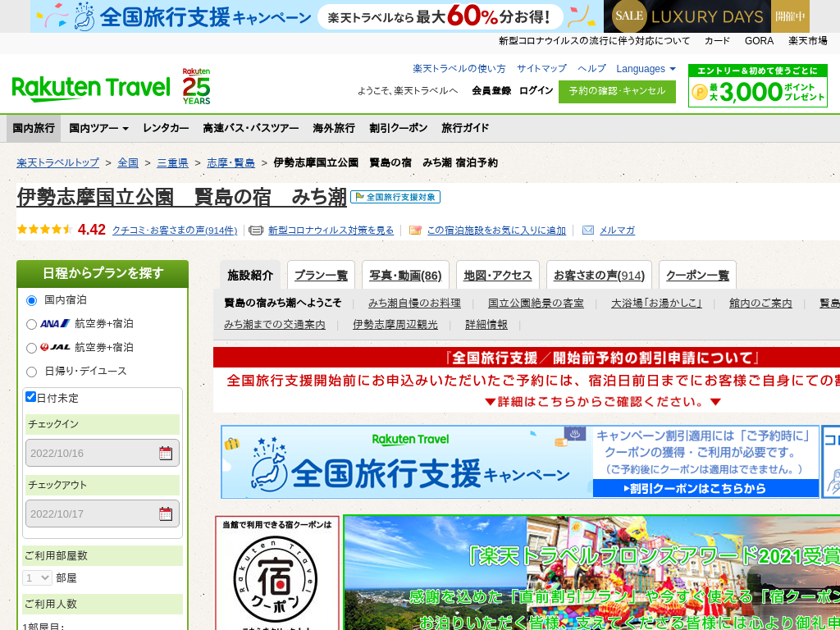Click the check-out calendar icon
This screenshot has width=840, height=630.
tap(166, 514)
